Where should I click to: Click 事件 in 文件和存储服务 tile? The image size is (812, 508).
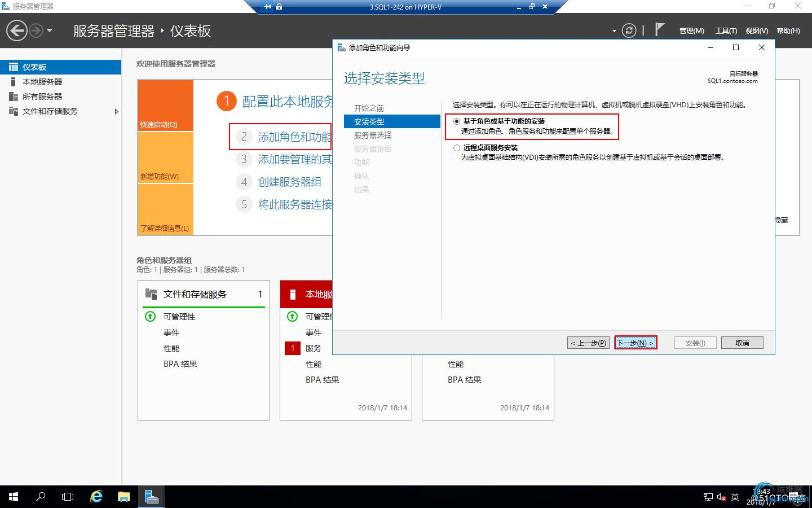(171, 332)
